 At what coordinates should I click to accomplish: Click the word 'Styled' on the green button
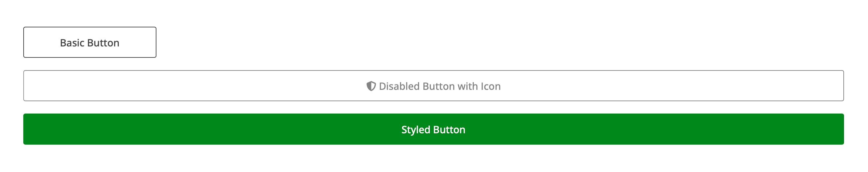point(416,130)
